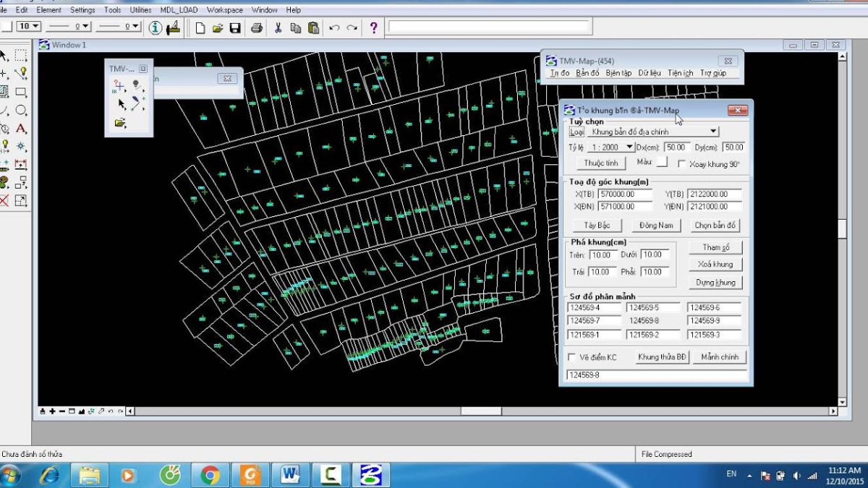Click the Màu color swatch box

pos(662,163)
